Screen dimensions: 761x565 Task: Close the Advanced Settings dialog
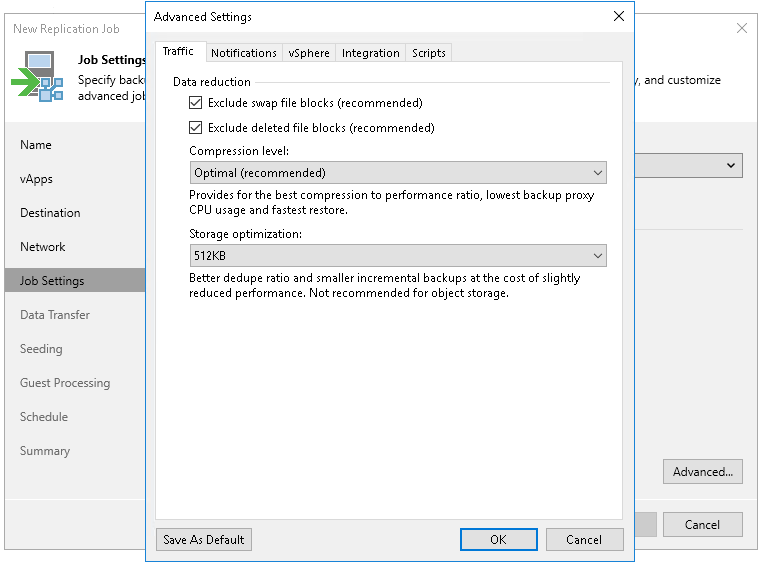click(619, 17)
